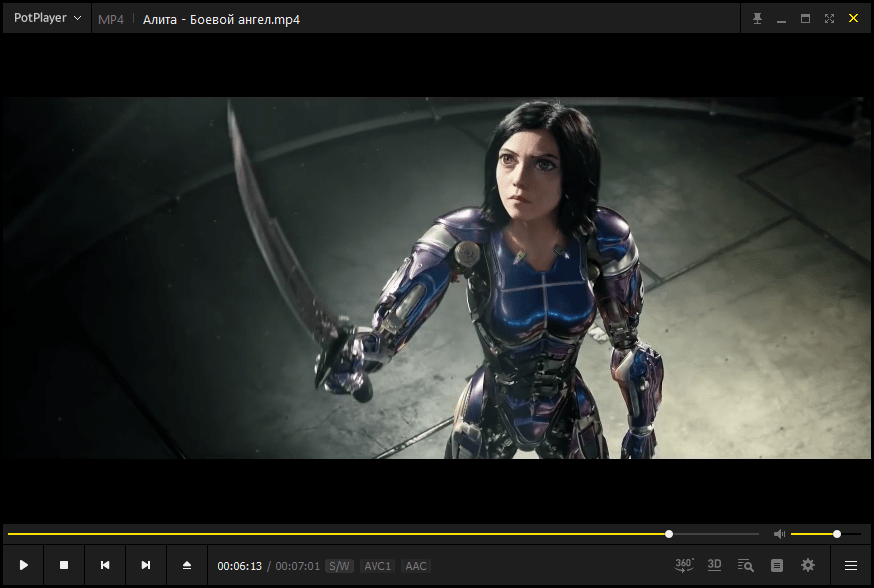874x588 pixels.
Task: Close the PotPlayer window
Action: click(x=853, y=18)
